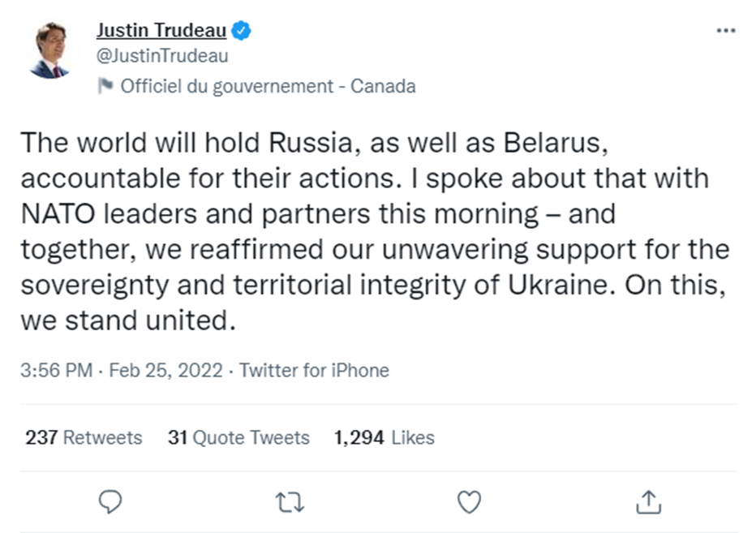The width and height of the screenshot is (756, 533).
Task: Click the @JustinTrudeau handle
Action: (x=162, y=56)
